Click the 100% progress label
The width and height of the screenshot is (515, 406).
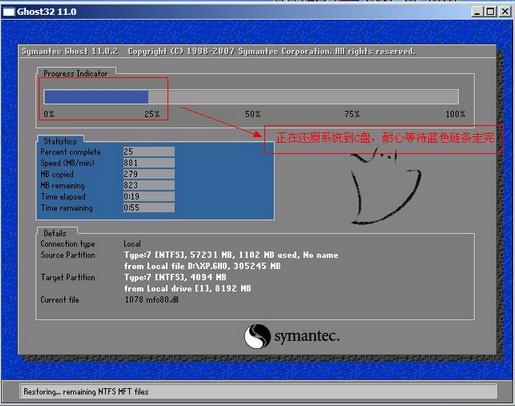tap(455, 114)
